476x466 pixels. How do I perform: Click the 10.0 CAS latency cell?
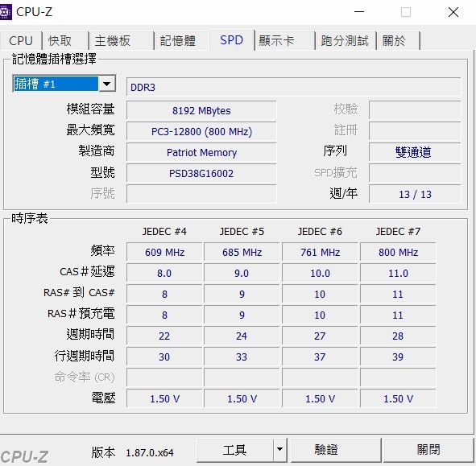[320, 273]
